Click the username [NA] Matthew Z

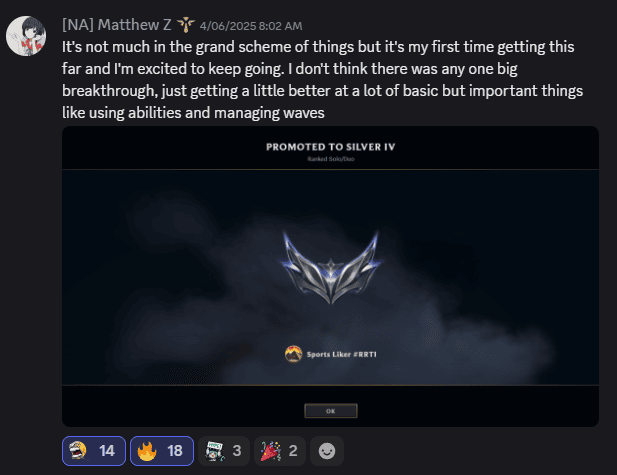coord(116,25)
